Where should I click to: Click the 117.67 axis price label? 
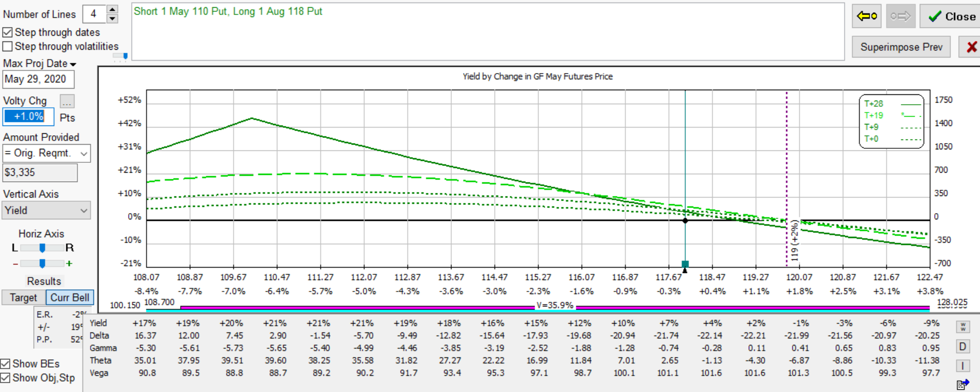(x=669, y=277)
